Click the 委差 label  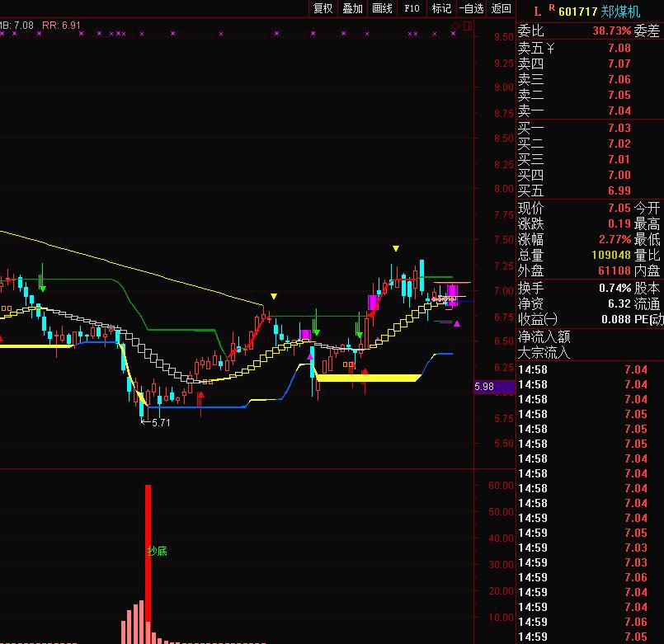pos(647,31)
